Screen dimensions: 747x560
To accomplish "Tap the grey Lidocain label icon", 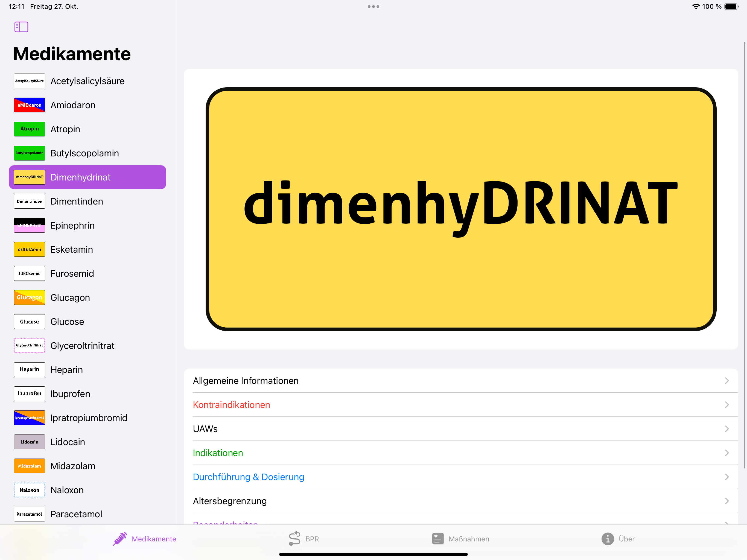I will (29, 442).
